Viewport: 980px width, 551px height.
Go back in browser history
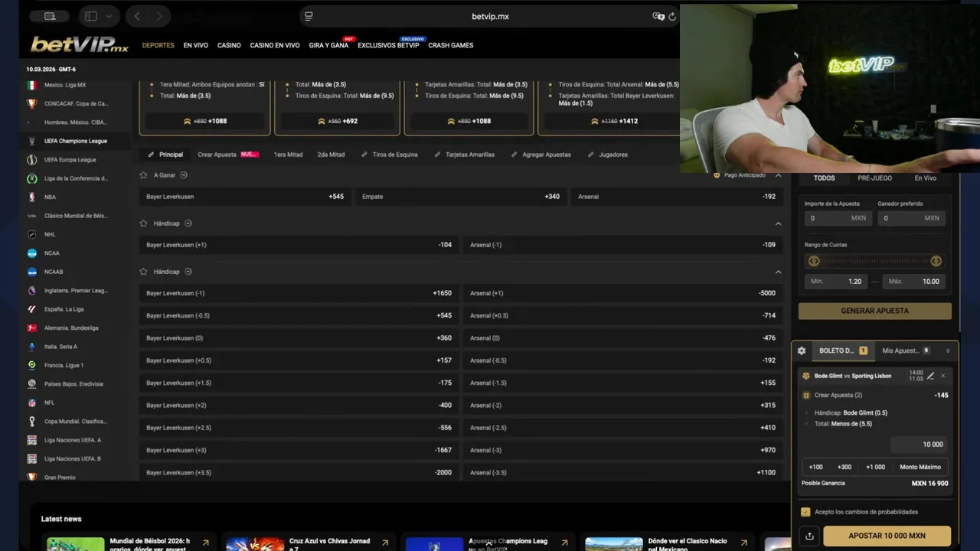137,16
